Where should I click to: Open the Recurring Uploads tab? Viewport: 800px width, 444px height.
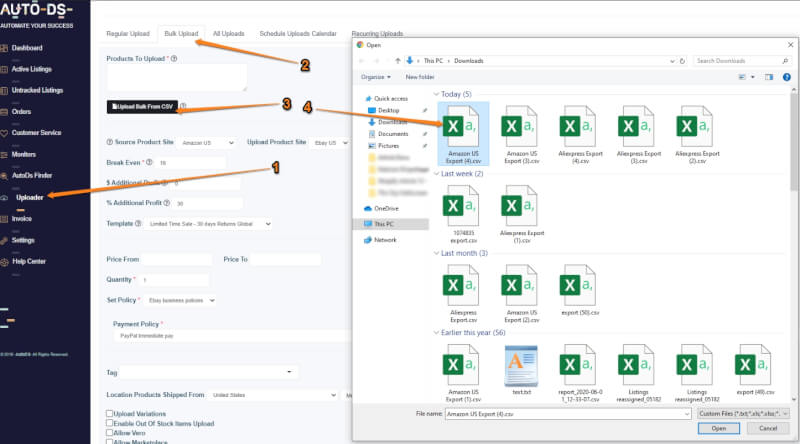click(x=377, y=34)
